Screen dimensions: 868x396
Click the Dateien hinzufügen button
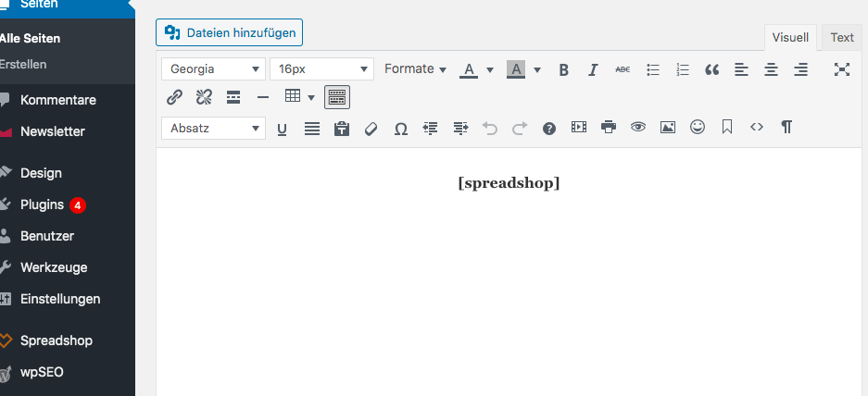coord(229,33)
